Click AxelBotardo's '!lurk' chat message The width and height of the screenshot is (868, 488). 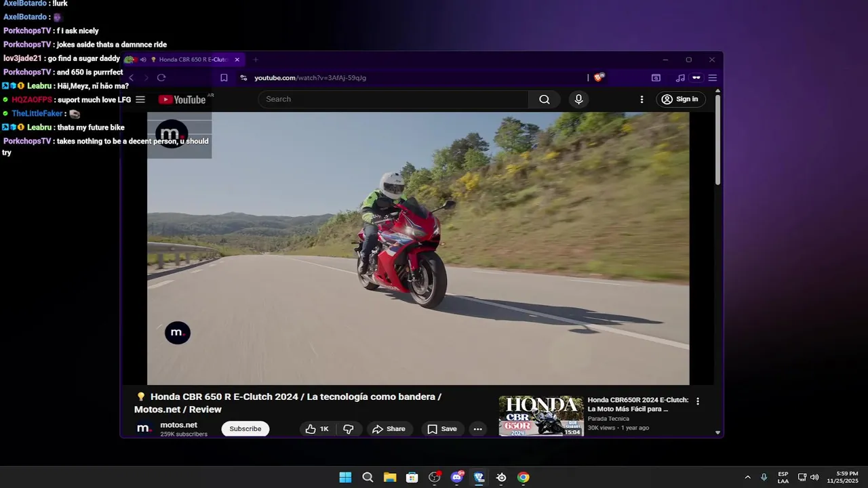61,3
